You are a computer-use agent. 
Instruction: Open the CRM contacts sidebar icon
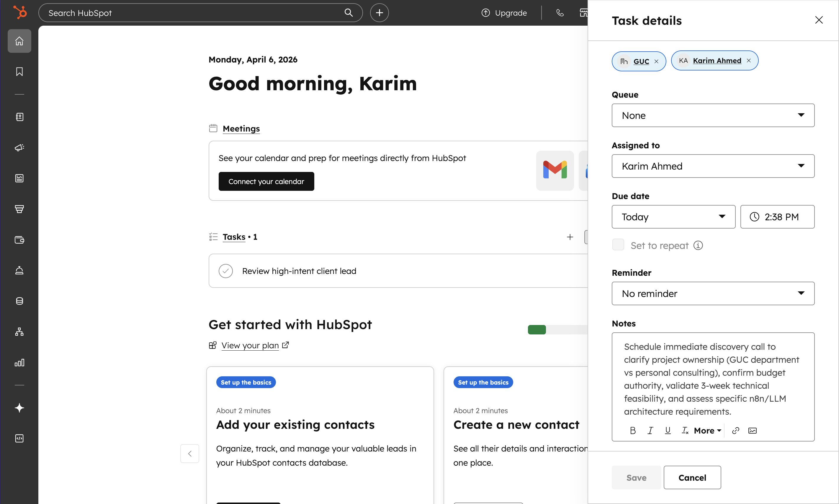(x=19, y=117)
